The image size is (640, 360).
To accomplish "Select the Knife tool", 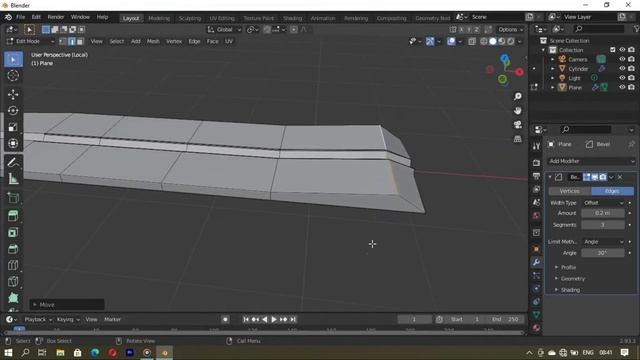I will tap(13, 281).
